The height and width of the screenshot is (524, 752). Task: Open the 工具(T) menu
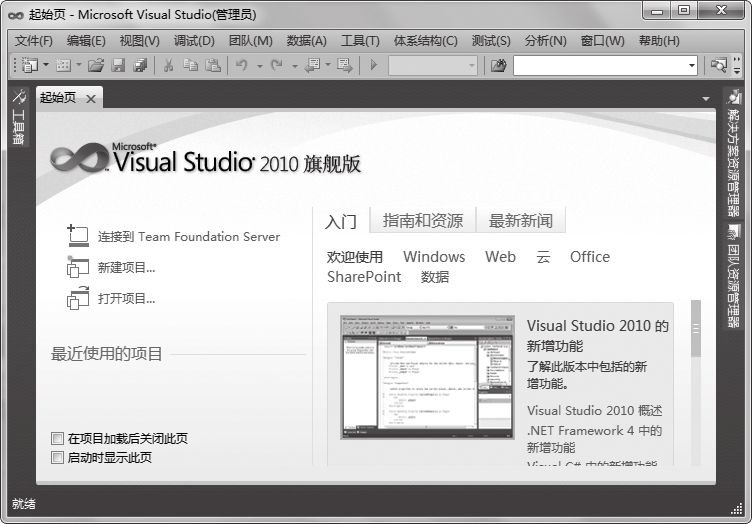click(x=360, y=41)
